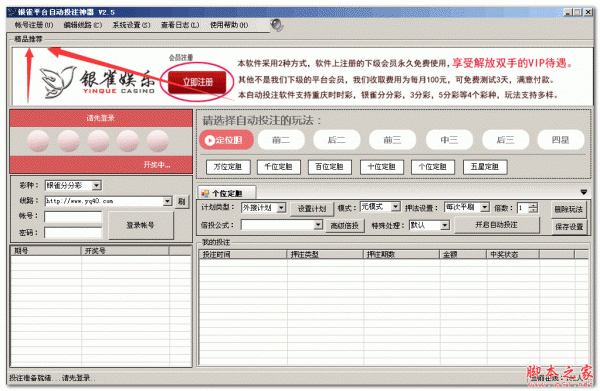Open 查看日志 menu
Image resolution: width=600 pixels, height=391 pixels.
[180, 25]
